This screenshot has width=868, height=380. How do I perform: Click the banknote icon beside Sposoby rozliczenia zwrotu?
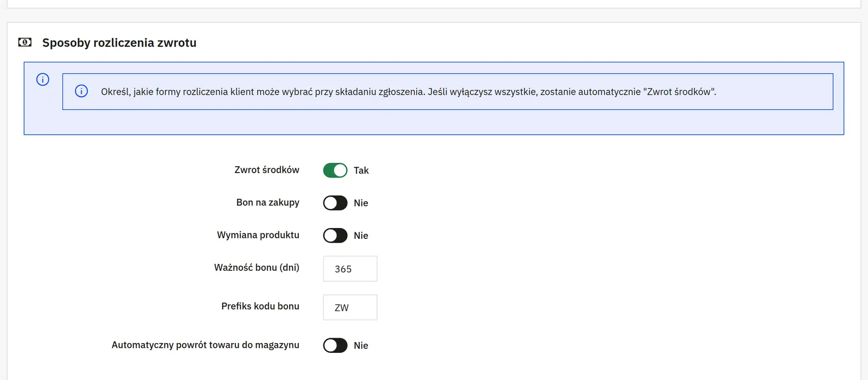(x=25, y=42)
